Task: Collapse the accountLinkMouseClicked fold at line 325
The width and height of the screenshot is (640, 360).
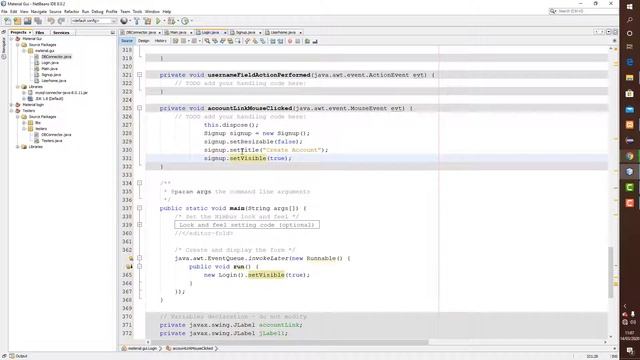Action: pyautogui.click(x=140, y=108)
